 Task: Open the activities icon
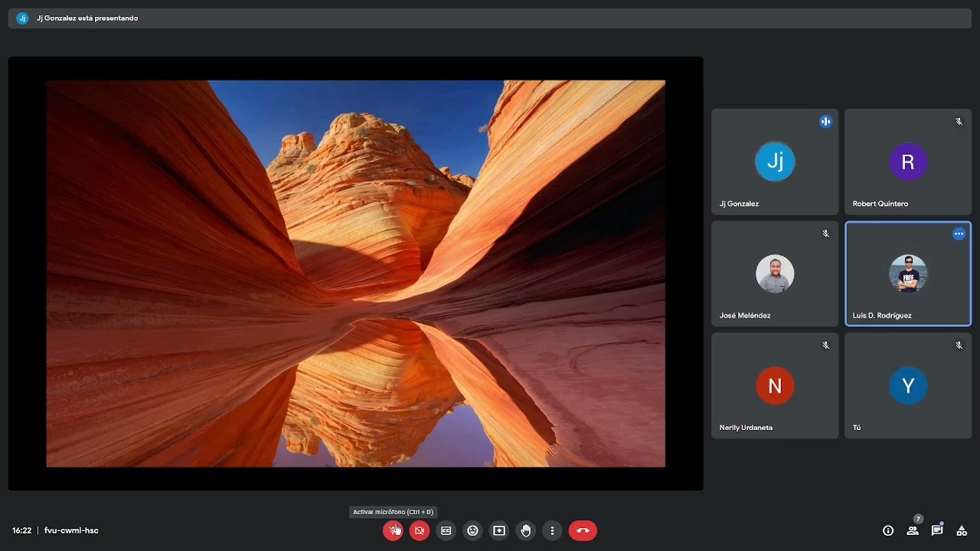tap(962, 530)
